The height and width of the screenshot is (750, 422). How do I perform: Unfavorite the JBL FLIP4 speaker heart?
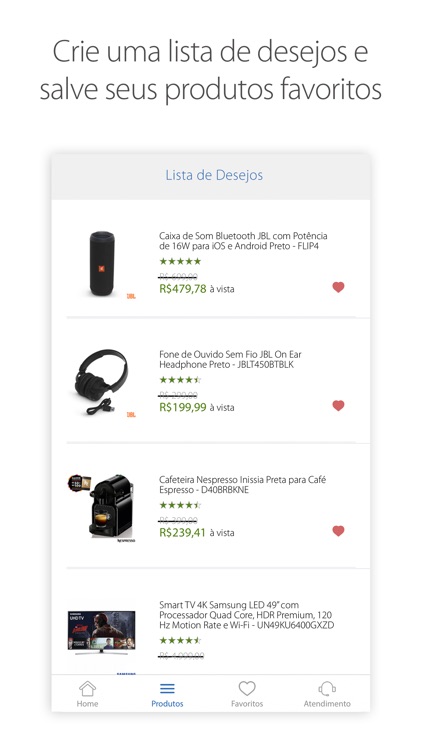(338, 287)
